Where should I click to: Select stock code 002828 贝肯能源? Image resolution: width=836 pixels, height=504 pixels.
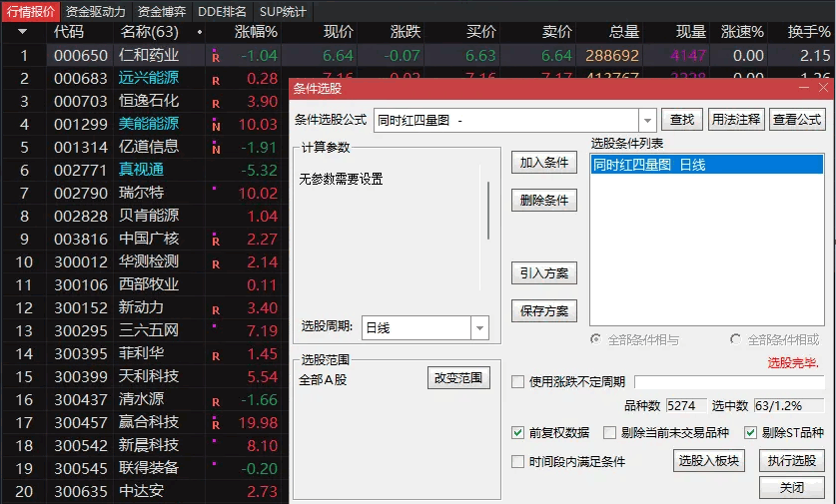click(x=81, y=216)
